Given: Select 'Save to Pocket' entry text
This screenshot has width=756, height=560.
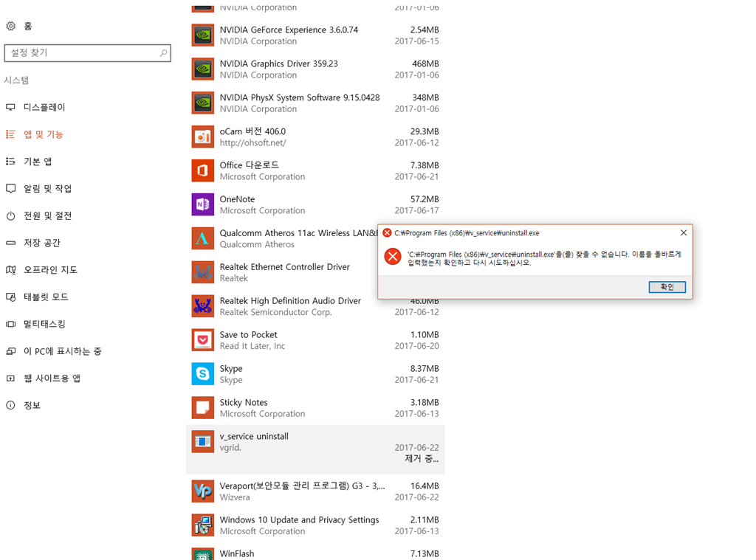Looking at the screenshot, I should [x=248, y=334].
